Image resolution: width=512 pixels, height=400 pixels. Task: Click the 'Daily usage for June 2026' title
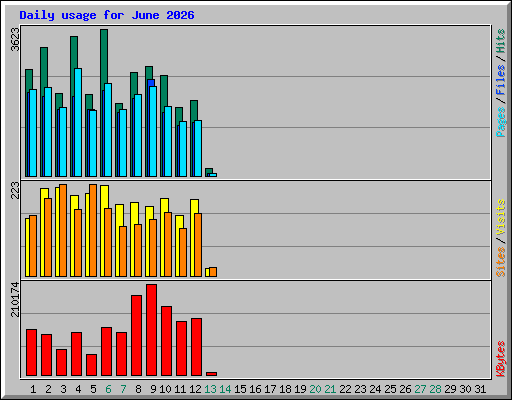point(107,15)
